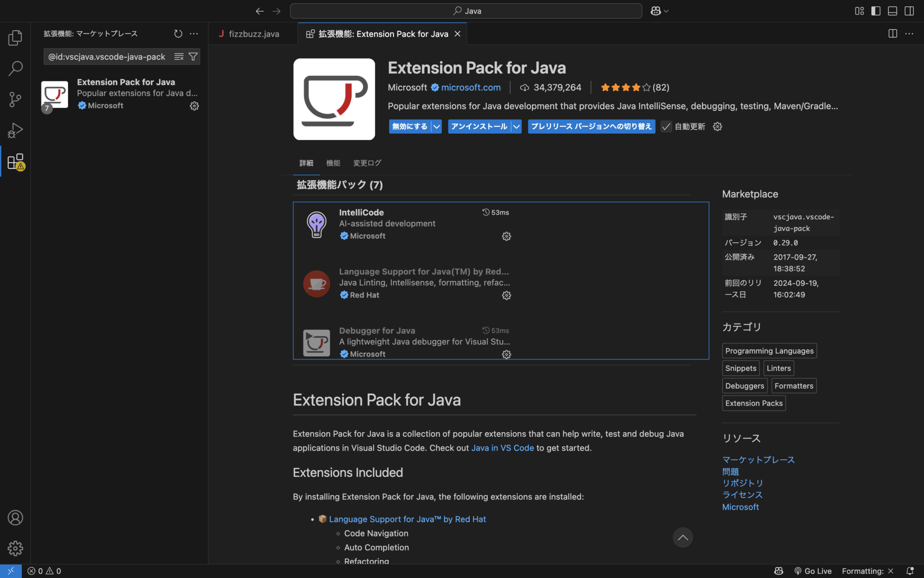Open the Run and Debug view
This screenshot has height=578, width=924.
pos(15,130)
